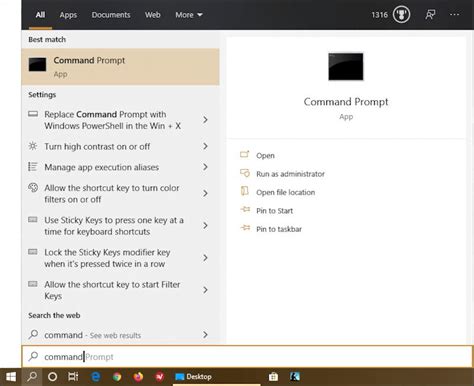Open the More dropdown filter
The height and width of the screenshot is (386, 474).
click(189, 15)
